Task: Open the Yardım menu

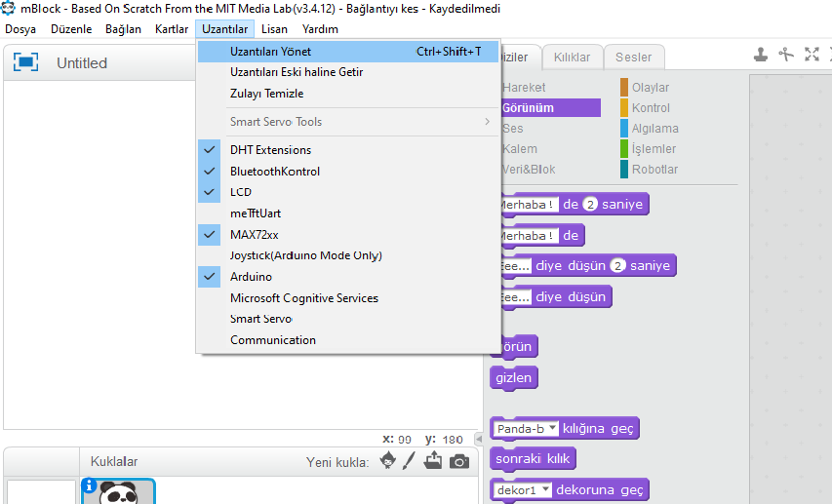Action: tap(320, 29)
